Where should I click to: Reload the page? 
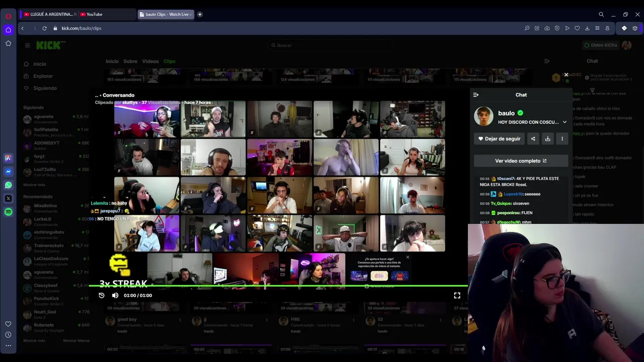coord(44,28)
